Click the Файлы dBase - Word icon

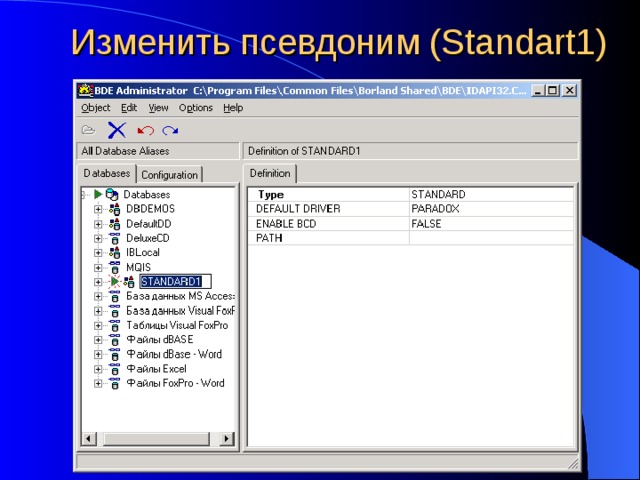coord(115,354)
